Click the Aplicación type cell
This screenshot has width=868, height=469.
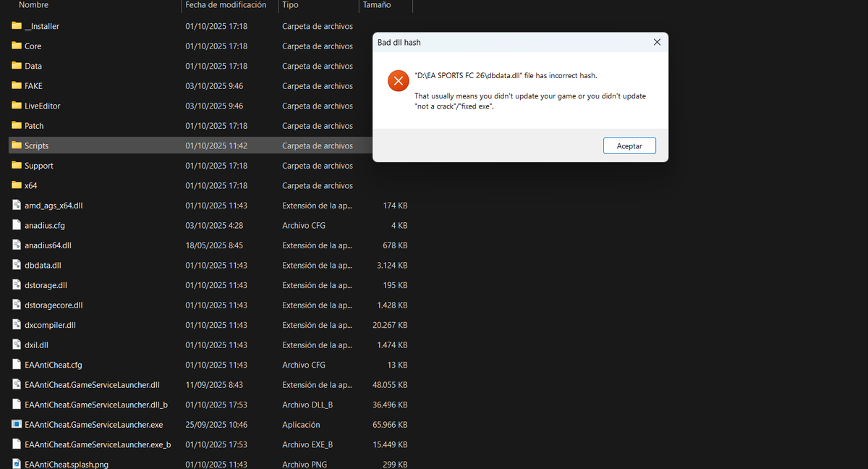301,424
